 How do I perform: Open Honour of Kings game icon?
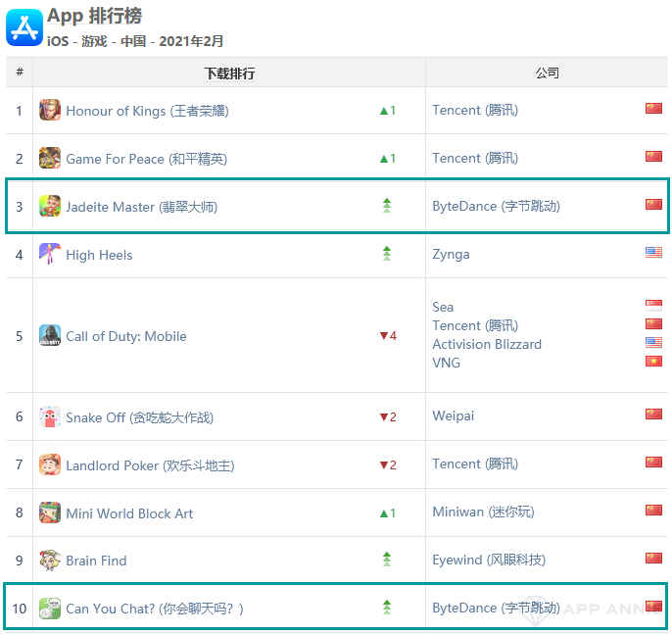pos(50,110)
